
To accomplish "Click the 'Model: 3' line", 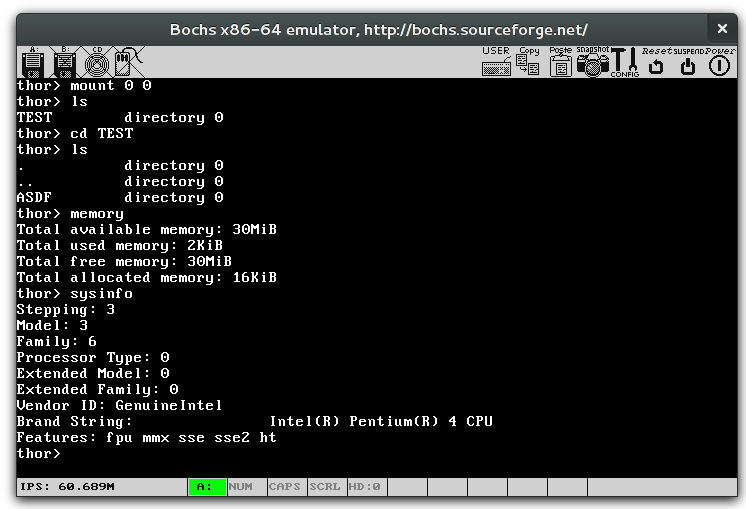I will point(52,325).
